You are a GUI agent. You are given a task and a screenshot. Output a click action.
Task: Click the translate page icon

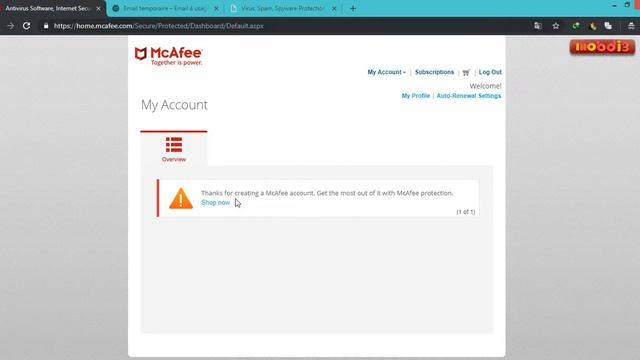pos(538,26)
